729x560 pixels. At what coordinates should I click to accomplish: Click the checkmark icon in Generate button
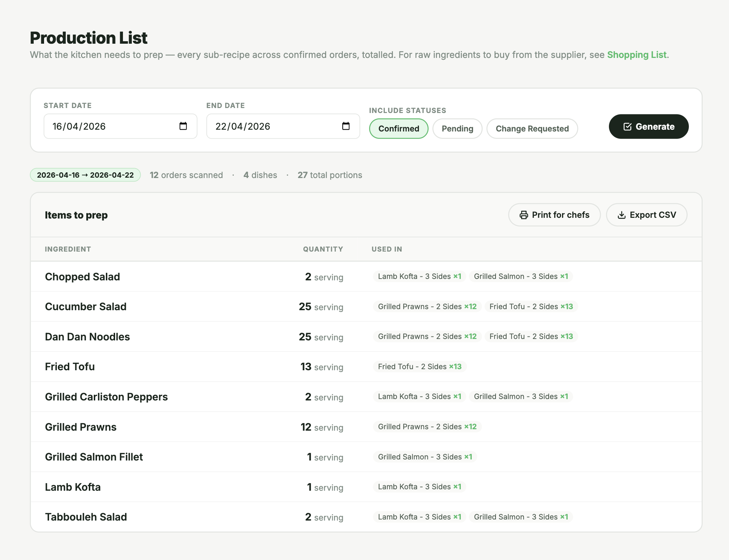(627, 127)
